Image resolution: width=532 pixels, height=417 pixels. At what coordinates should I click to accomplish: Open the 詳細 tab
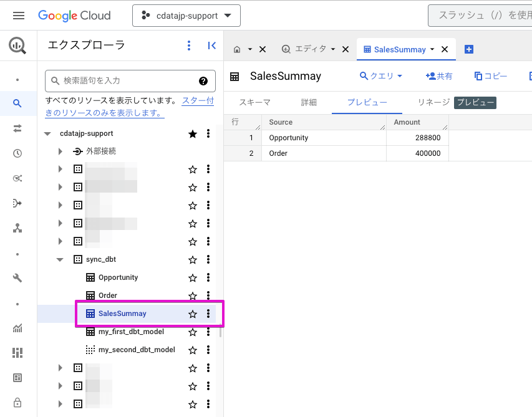click(x=309, y=102)
